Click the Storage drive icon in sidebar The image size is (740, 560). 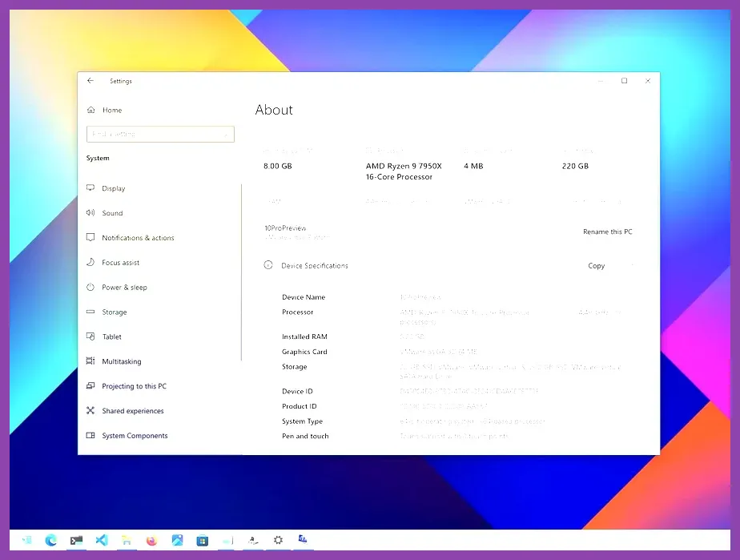(x=90, y=312)
